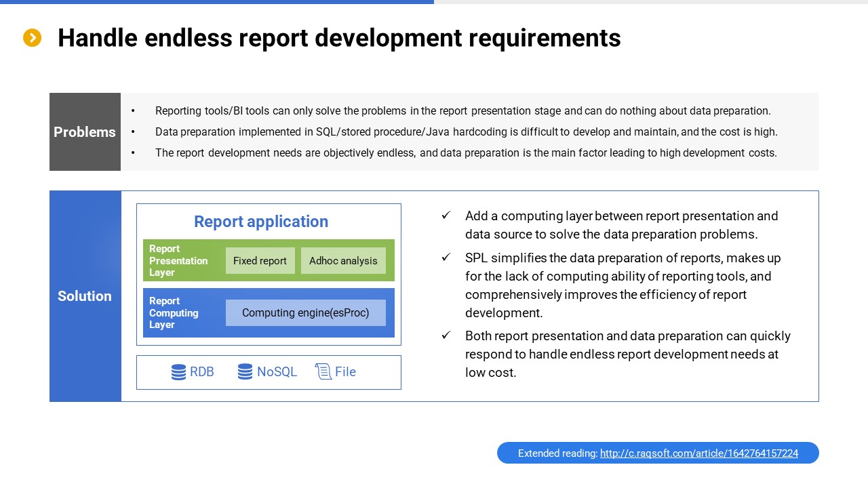Click the orange chevron icon beside the title
Screen dimensions: 868x488
[x=32, y=38]
